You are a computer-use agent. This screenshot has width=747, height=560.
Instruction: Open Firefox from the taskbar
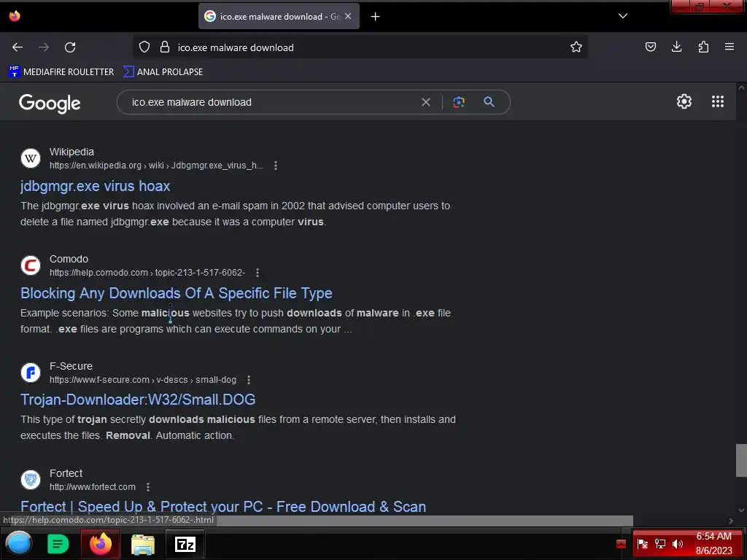[101, 544]
